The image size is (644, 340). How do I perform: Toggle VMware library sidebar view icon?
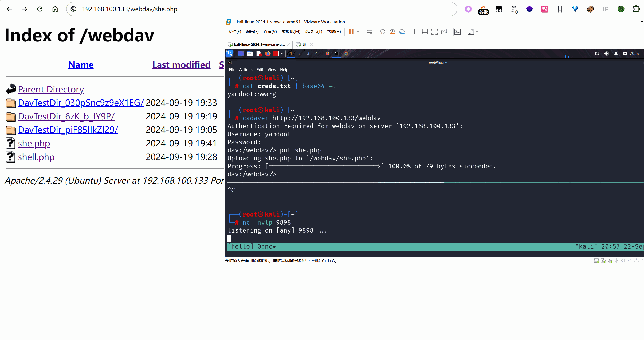coord(415,32)
